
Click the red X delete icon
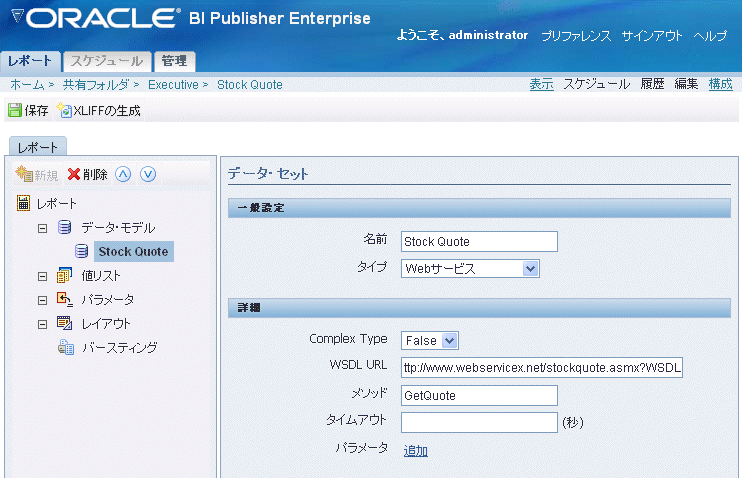(73, 174)
